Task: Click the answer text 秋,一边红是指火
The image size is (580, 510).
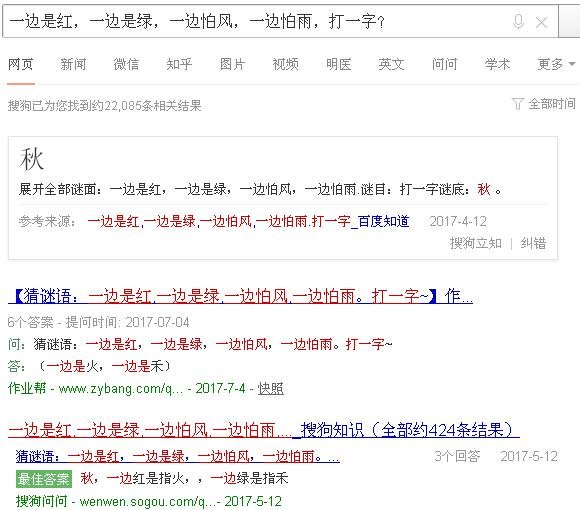Action: 184,479
